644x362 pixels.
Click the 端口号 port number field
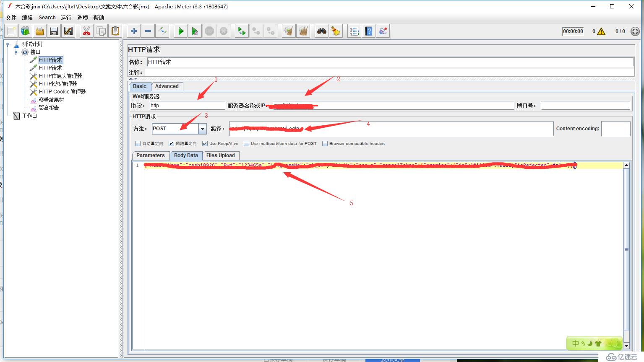point(585,106)
